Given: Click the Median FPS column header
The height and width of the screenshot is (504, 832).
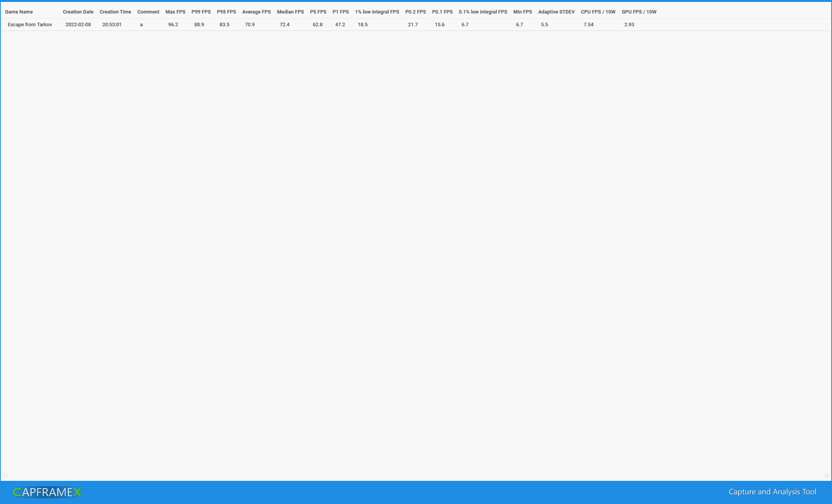Looking at the screenshot, I should [290, 12].
